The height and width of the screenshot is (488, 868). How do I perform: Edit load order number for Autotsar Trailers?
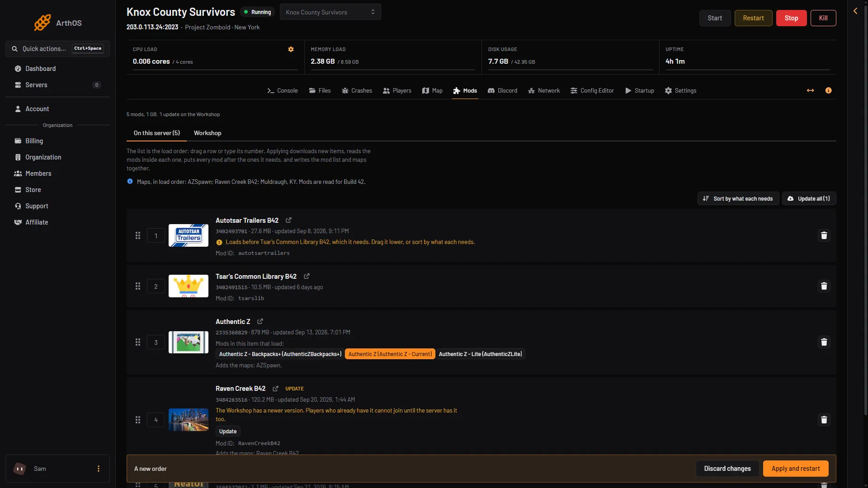pos(156,236)
